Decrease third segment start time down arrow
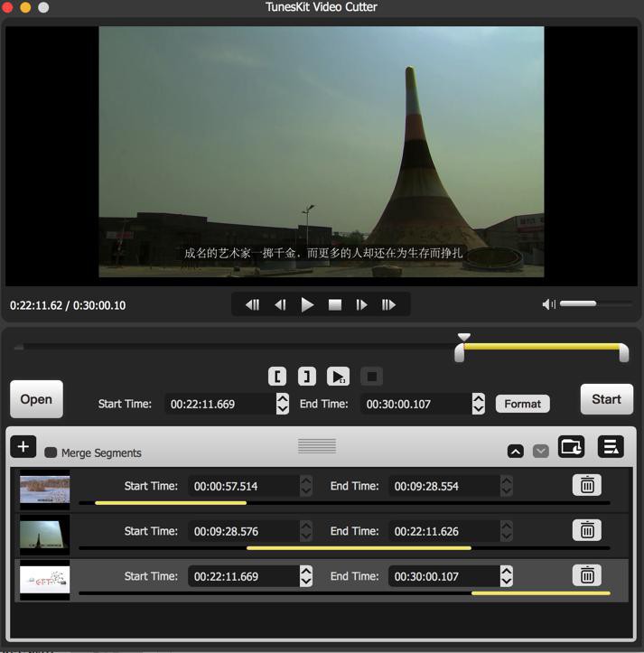 pos(306,582)
